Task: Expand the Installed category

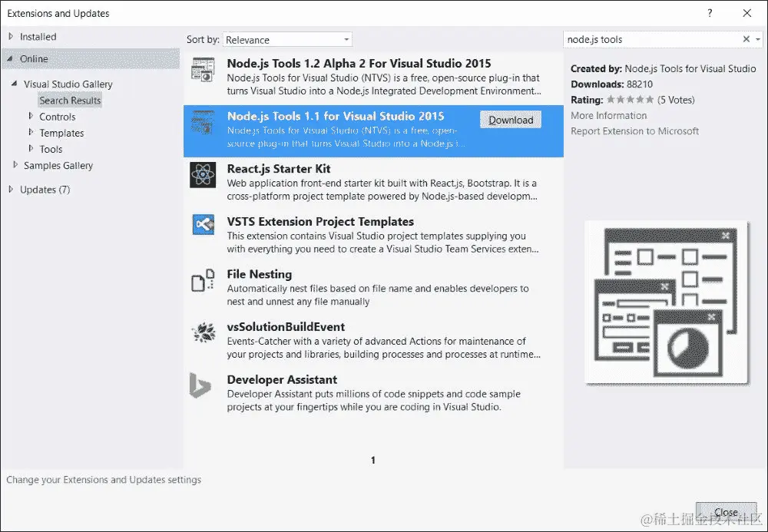Action: [x=11, y=36]
